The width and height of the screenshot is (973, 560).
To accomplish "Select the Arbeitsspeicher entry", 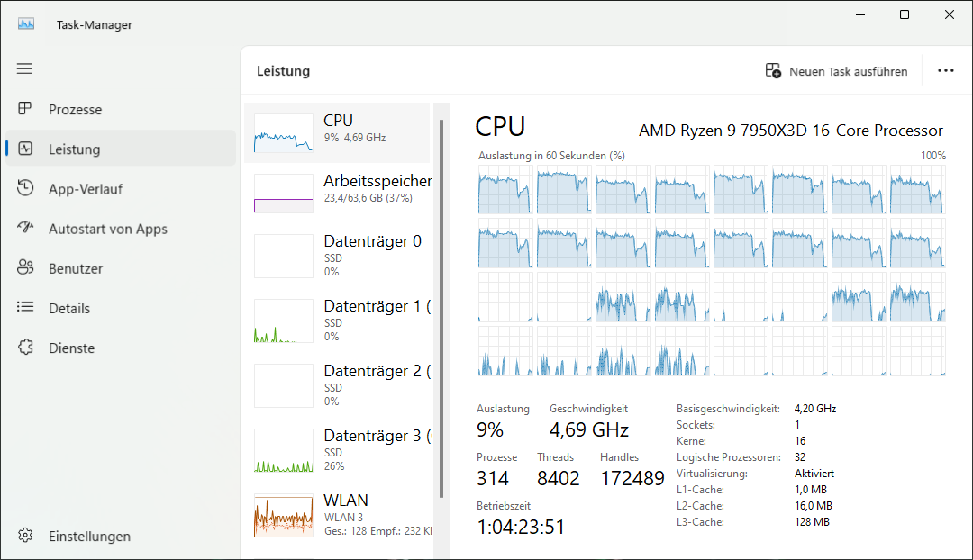I will pyautogui.click(x=338, y=193).
